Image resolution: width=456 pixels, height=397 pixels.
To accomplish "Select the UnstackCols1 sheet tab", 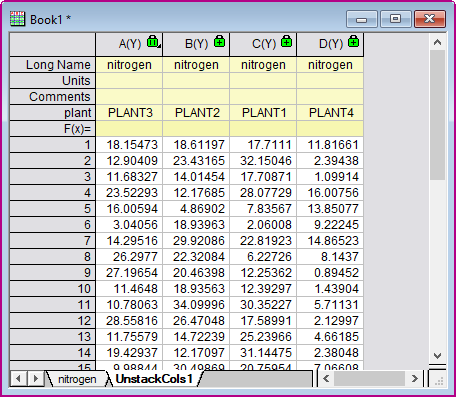I will click(154, 379).
